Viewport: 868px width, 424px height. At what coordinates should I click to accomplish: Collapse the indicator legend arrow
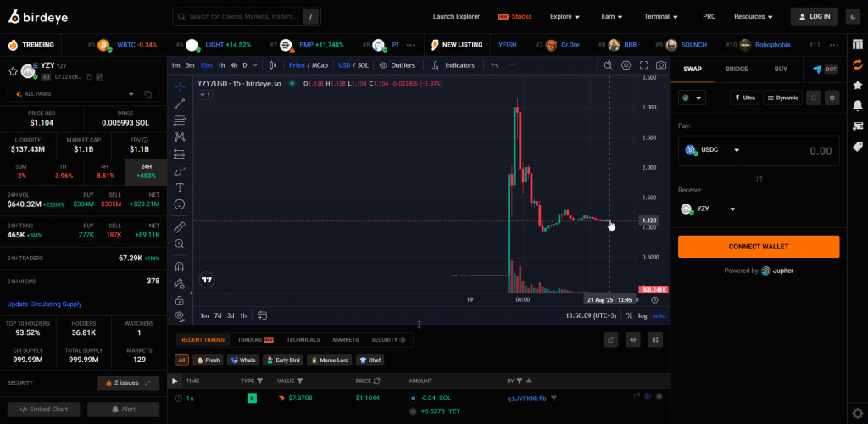point(205,95)
